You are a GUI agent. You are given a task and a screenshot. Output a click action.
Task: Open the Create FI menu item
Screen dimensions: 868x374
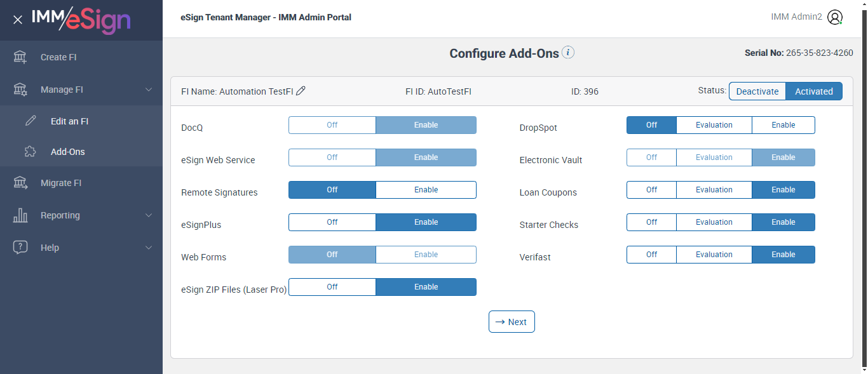click(x=58, y=57)
